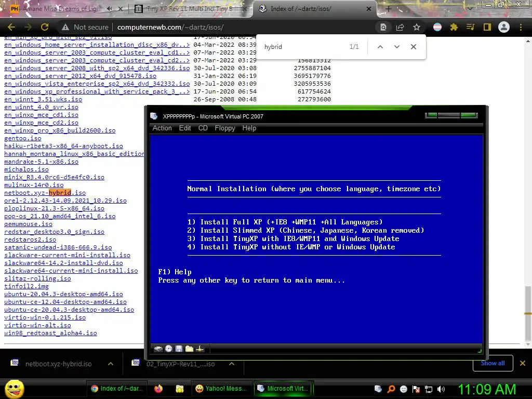
Task: Click the find-in-page icon in address bar
Action: [383, 27]
